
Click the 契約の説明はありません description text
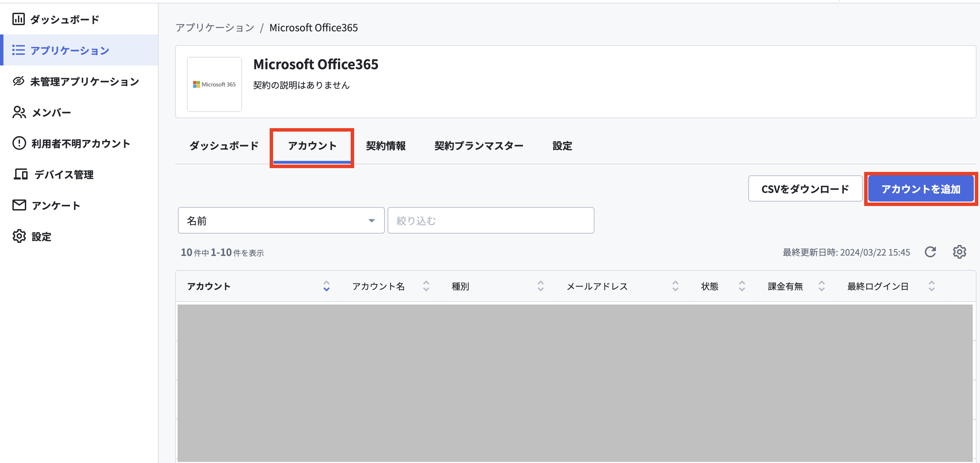pyautogui.click(x=301, y=85)
